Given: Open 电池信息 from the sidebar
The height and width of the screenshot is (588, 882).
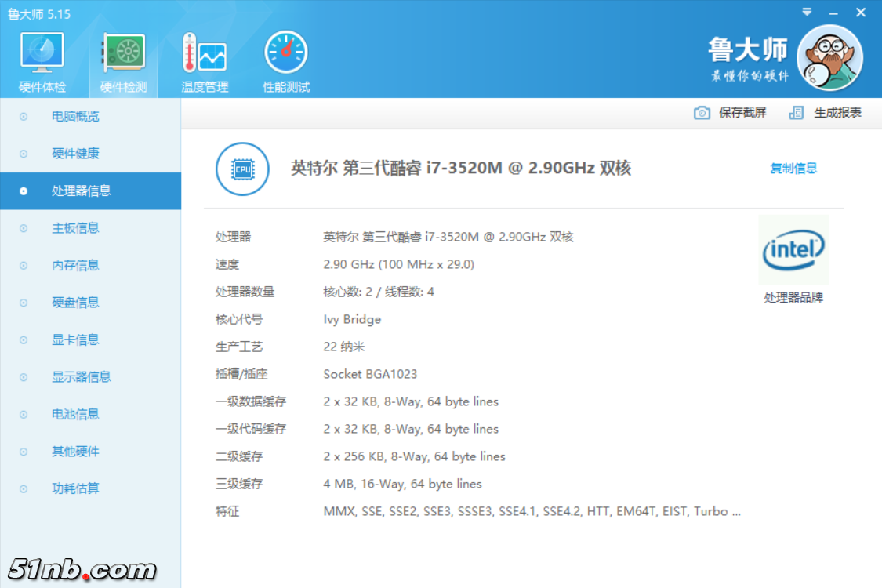Looking at the screenshot, I should click(x=75, y=415).
